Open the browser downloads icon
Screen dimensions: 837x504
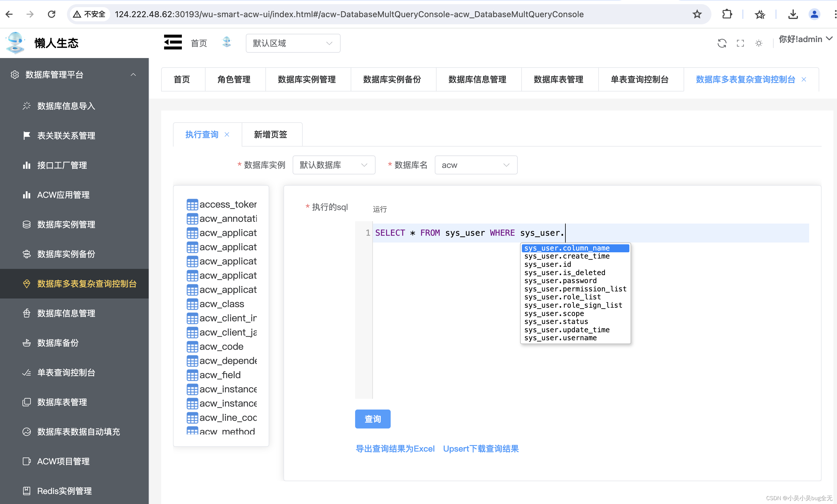point(793,14)
